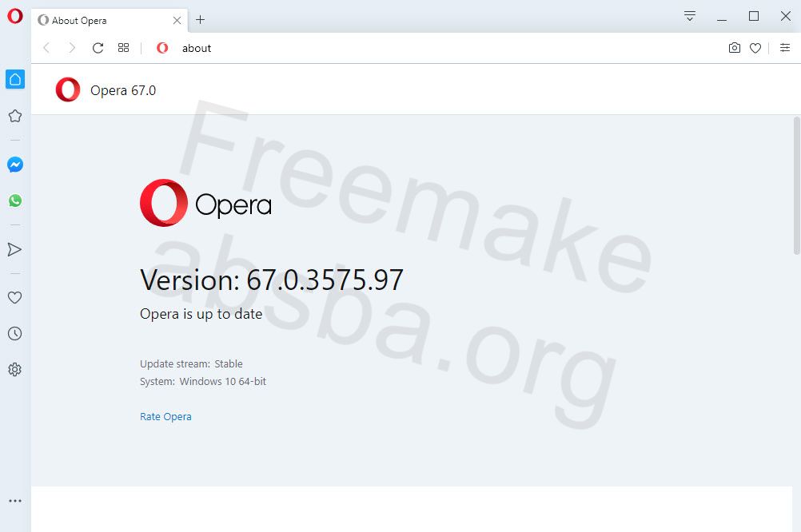
Task: Open a new tab with plus button
Action: tap(200, 20)
